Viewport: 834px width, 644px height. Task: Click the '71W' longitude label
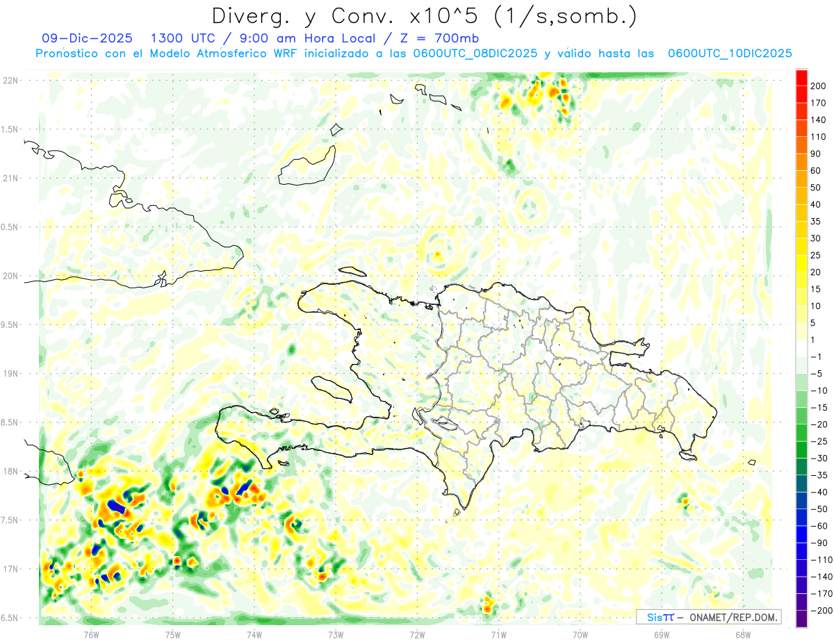[x=498, y=634]
